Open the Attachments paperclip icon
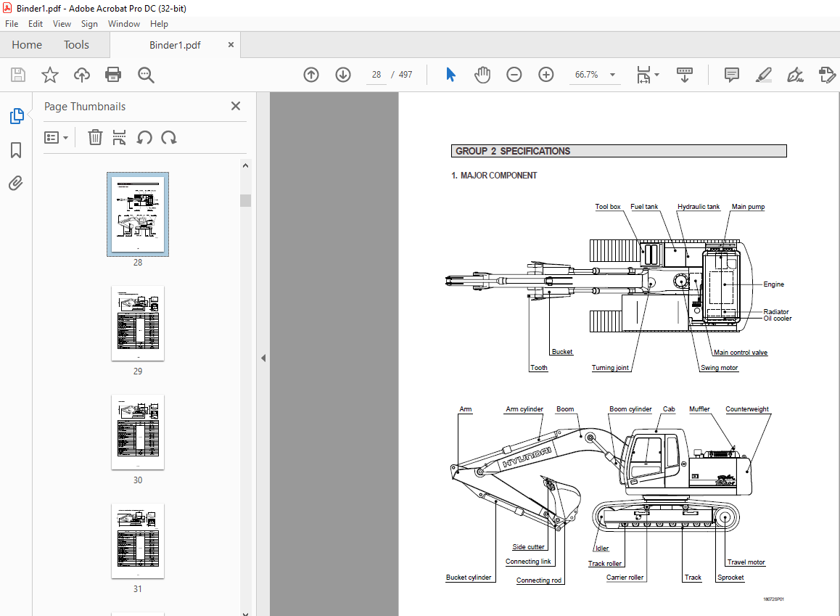840x616 pixels. click(x=16, y=183)
